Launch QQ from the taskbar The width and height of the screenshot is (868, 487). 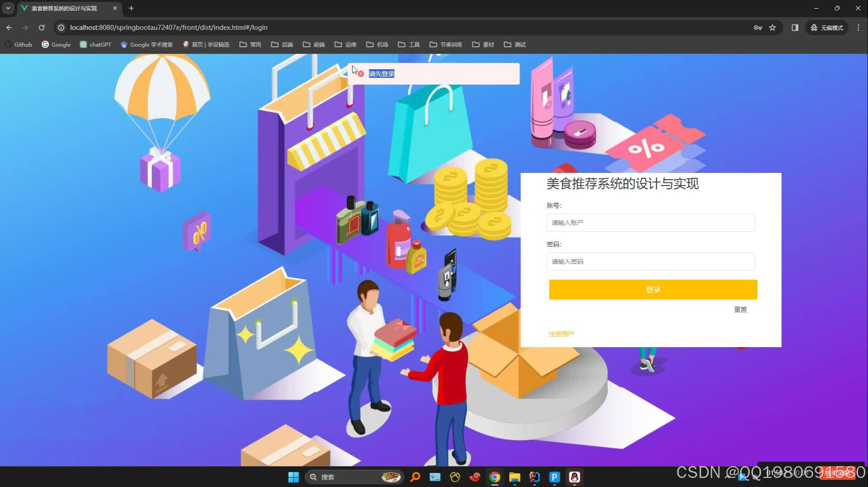pyautogui.click(x=574, y=477)
